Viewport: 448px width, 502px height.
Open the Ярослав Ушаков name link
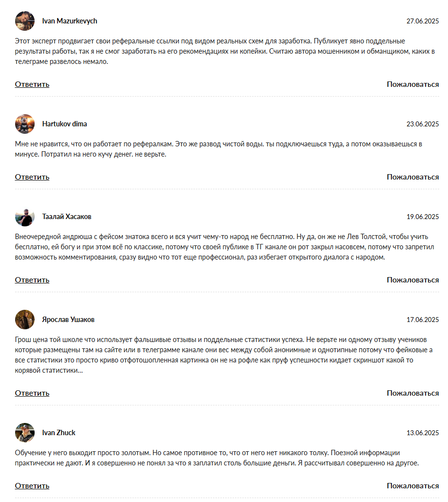pyautogui.click(x=68, y=320)
